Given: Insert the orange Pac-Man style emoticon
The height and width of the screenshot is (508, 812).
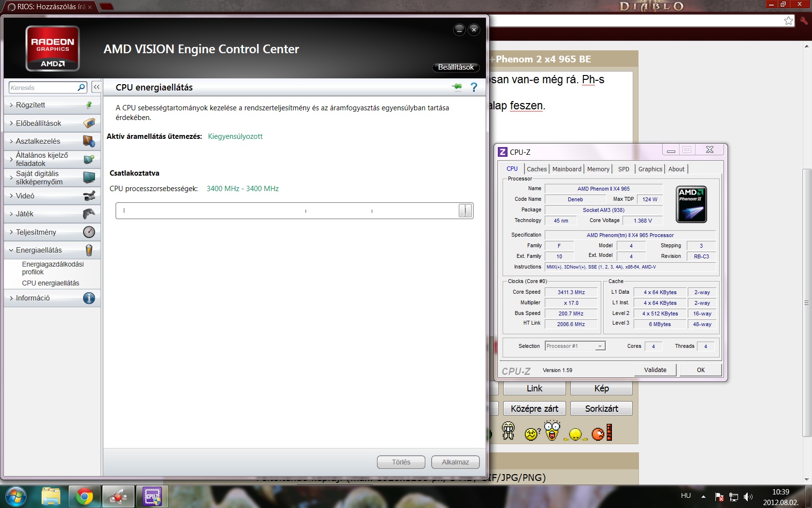Looking at the screenshot, I should (x=602, y=432).
